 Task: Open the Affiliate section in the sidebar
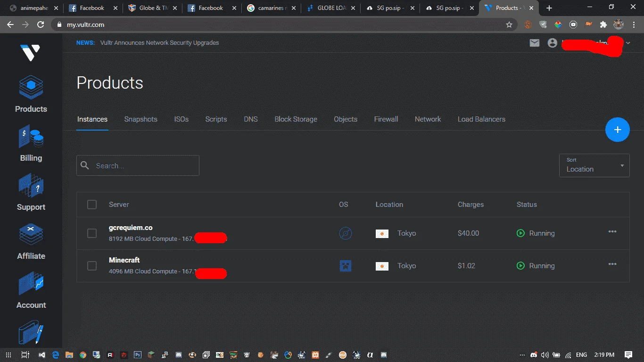pos(31,241)
